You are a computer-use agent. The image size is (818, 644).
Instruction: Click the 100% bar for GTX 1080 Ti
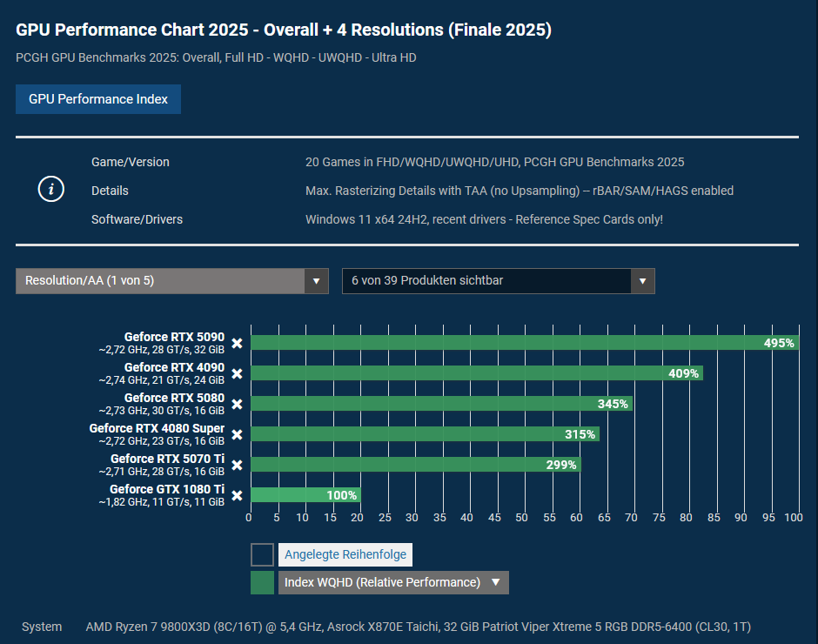pos(305,494)
